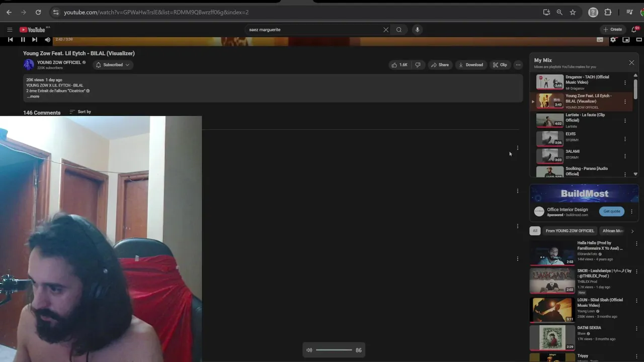
Task: Open options for DATNI SEKRA video
Action: tap(636, 328)
